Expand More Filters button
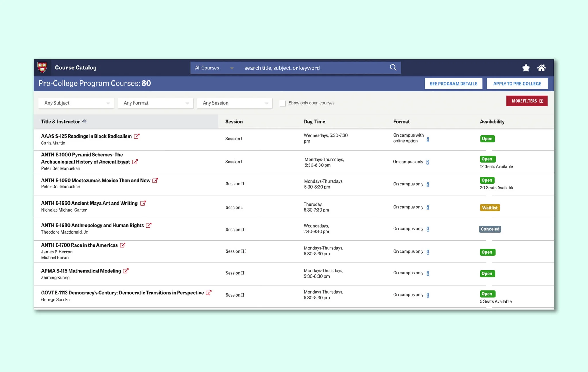 point(527,101)
